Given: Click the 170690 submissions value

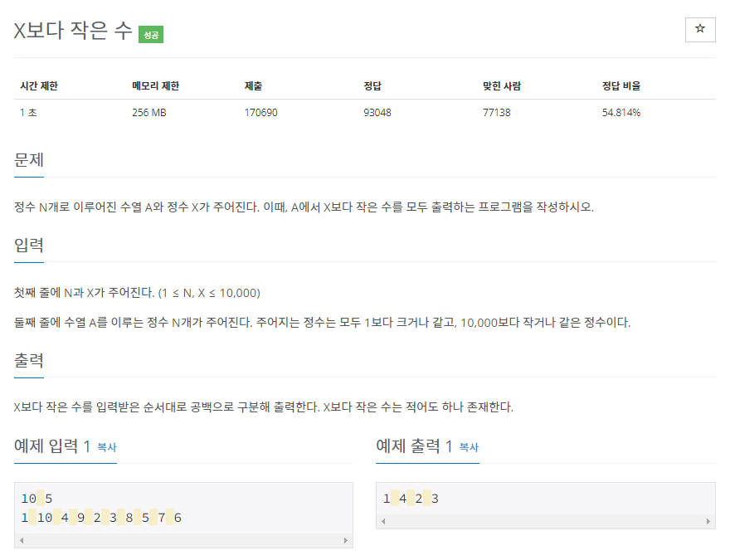Looking at the screenshot, I should point(260,112).
